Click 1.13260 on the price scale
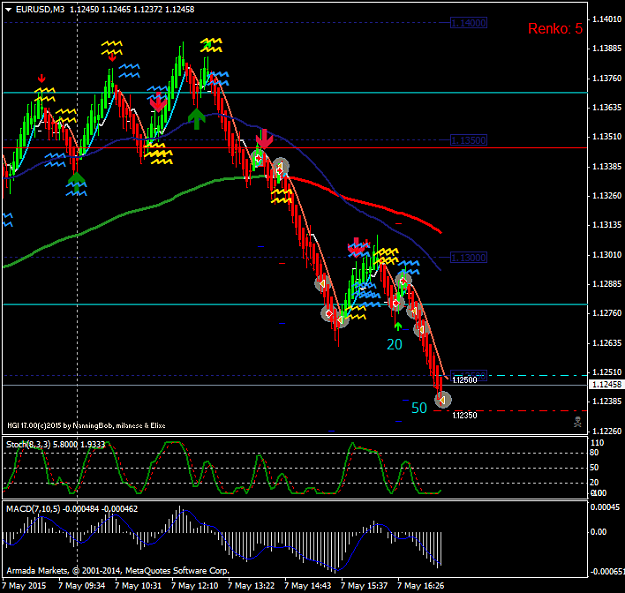The width and height of the screenshot is (625, 593). (x=607, y=196)
